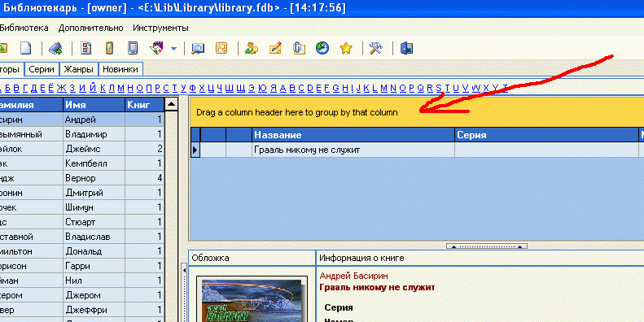Click the add book icon with green plus

pos(56,49)
